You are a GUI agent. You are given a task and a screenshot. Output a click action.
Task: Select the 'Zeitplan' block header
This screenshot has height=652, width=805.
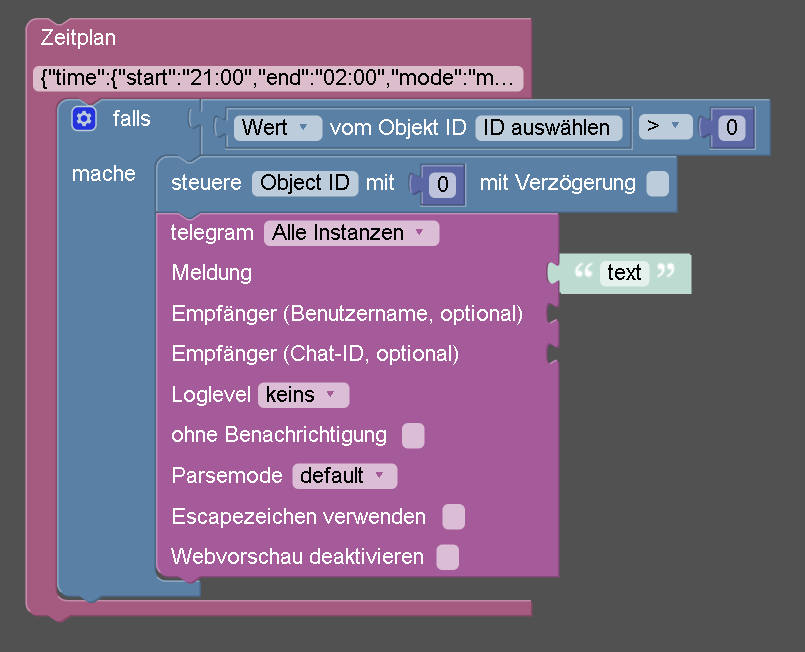[x=79, y=39]
